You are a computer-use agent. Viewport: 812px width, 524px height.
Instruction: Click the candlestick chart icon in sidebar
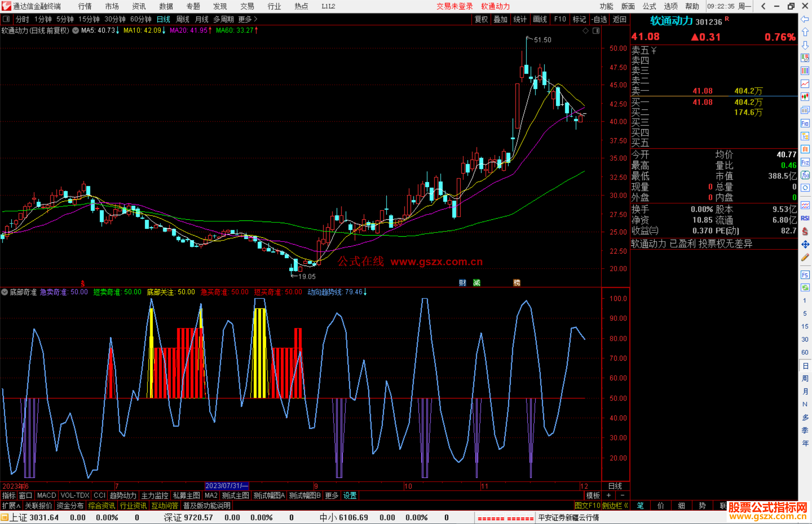pos(805,97)
